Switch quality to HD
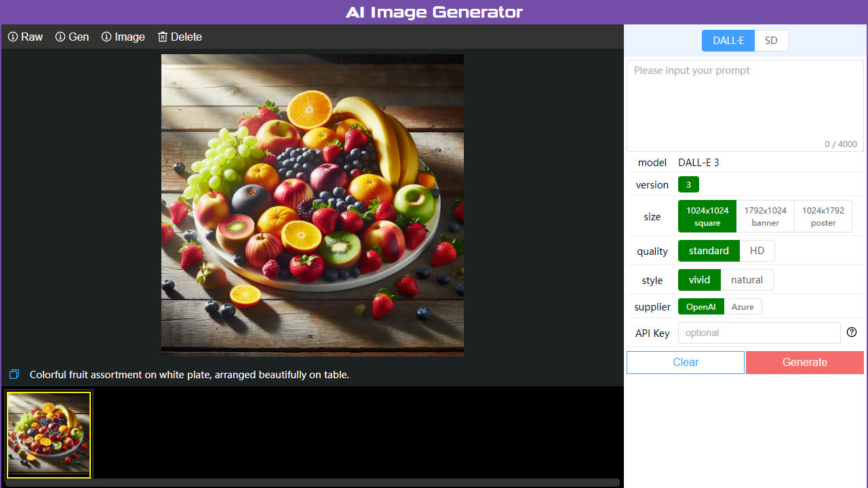868x488 pixels. pyautogui.click(x=757, y=250)
